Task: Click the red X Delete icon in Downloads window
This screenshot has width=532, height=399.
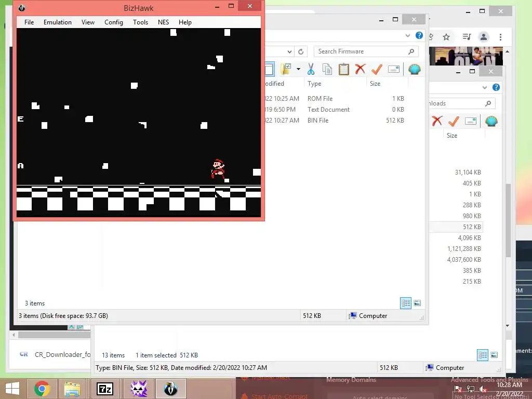Action: (437, 121)
